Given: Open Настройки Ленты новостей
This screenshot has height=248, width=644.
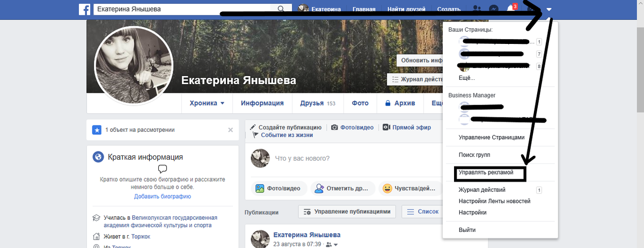Looking at the screenshot, I should click(x=495, y=201).
